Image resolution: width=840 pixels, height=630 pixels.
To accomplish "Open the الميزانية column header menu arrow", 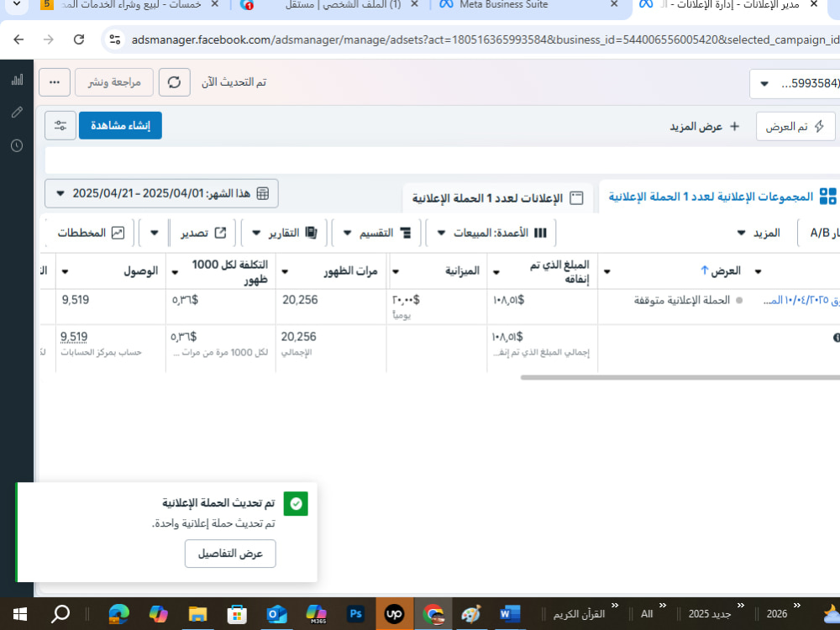I will [396, 271].
